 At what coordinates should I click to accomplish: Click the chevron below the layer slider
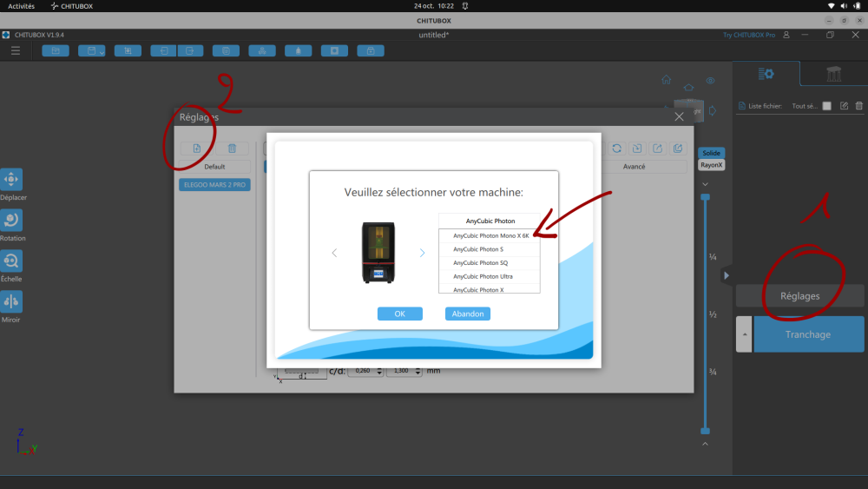705,444
